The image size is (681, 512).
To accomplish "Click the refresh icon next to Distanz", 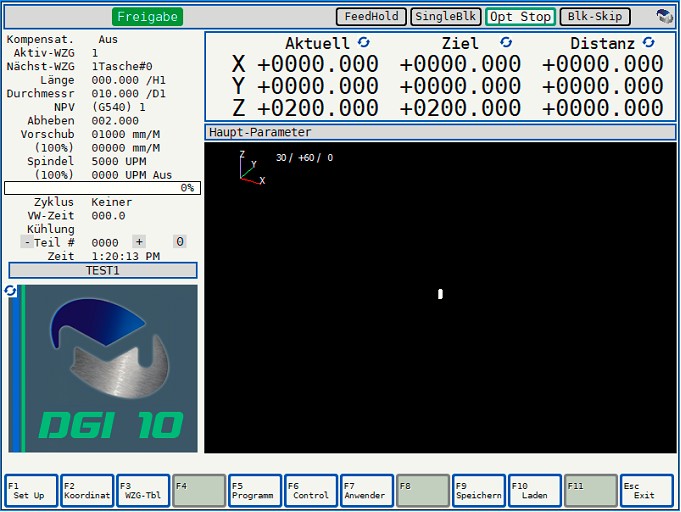I will 648,42.
